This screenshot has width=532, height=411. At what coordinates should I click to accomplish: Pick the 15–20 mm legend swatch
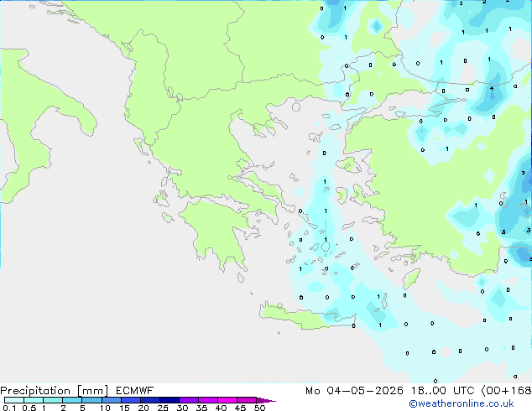pyautogui.click(x=130, y=400)
